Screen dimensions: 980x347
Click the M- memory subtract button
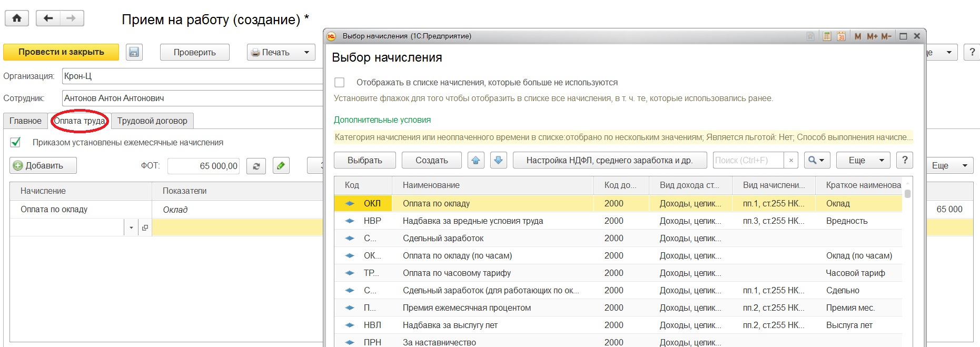pos(886,36)
